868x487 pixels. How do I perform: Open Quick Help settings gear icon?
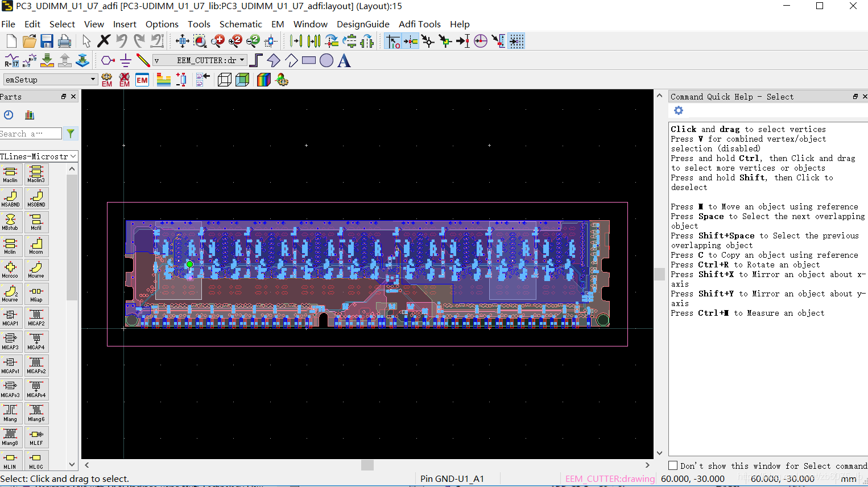pos(678,110)
